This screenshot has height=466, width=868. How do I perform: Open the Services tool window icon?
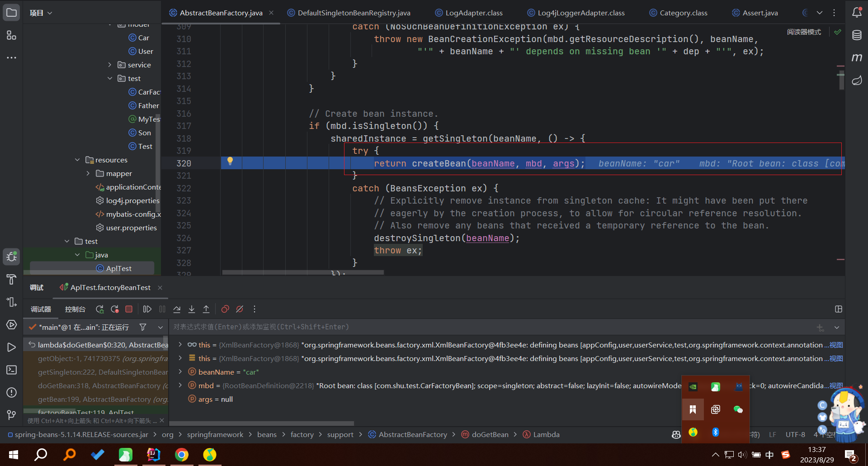click(11, 325)
